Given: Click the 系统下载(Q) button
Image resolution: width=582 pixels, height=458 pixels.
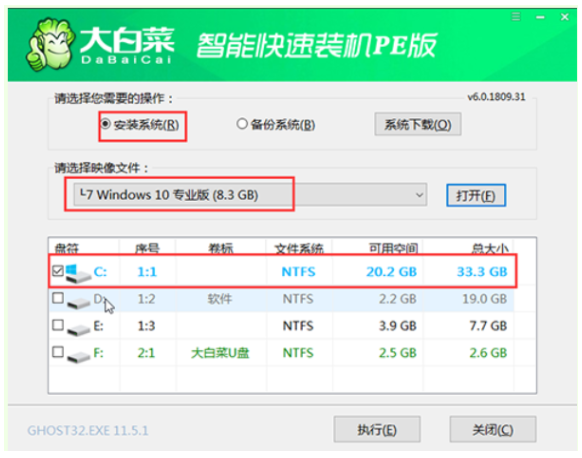Looking at the screenshot, I should click(x=418, y=124).
